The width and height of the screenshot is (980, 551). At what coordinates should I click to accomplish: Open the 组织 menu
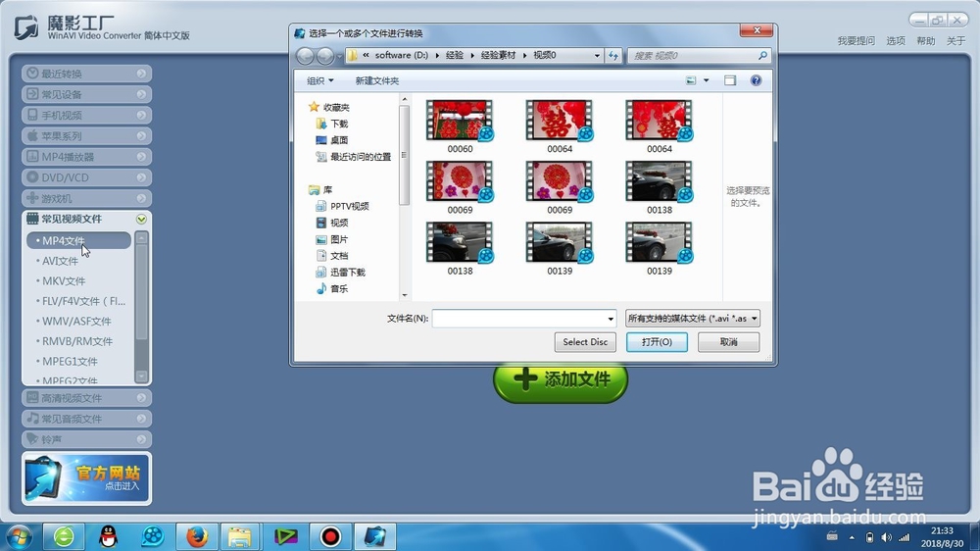(x=320, y=80)
